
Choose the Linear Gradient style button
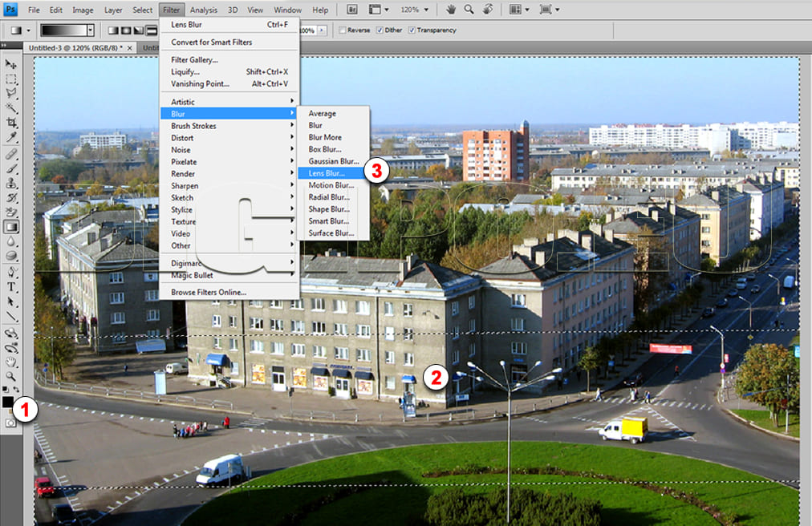click(x=113, y=30)
